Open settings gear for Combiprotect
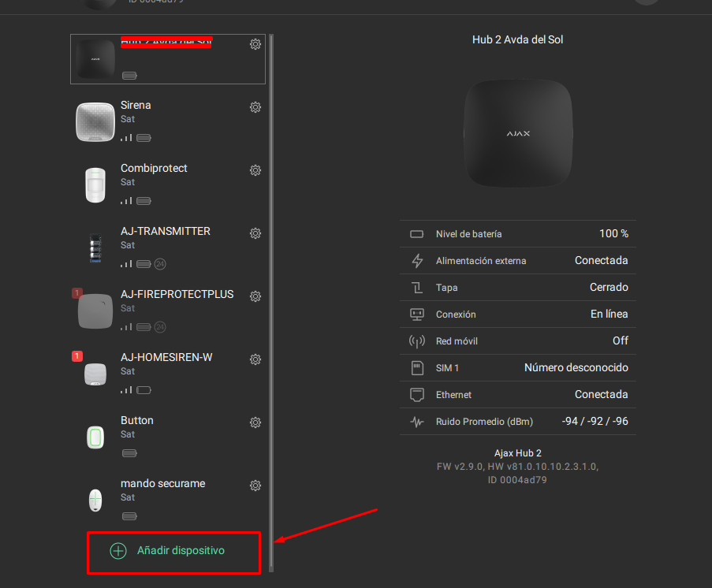712x588 pixels. (x=255, y=170)
